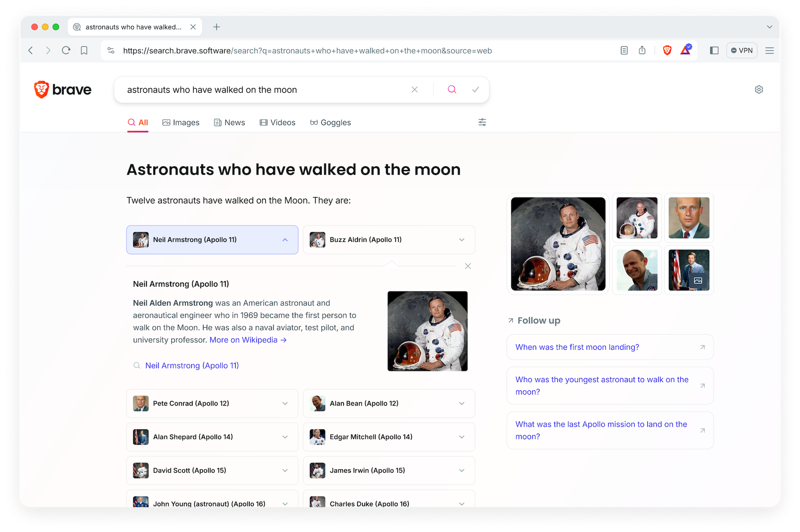The width and height of the screenshot is (800, 532).
Task: Open reader mode icon
Action: pyautogui.click(x=624, y=50)
